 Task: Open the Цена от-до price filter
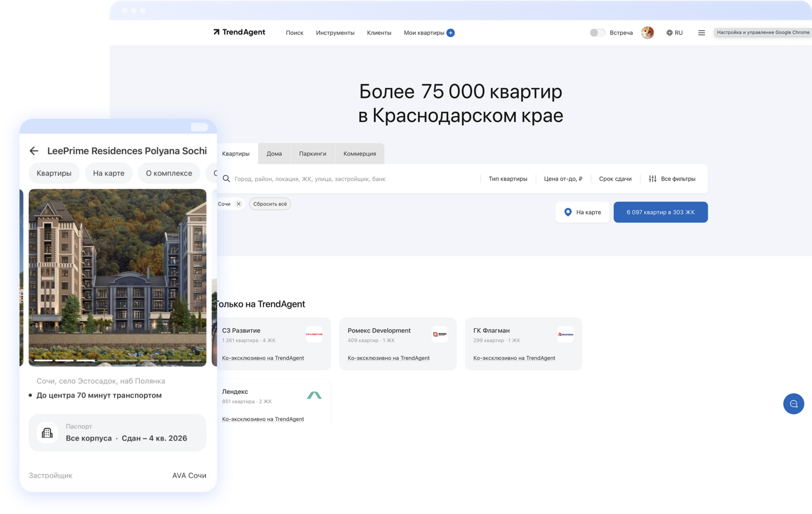pyautogui.click(x=563, y=179)
